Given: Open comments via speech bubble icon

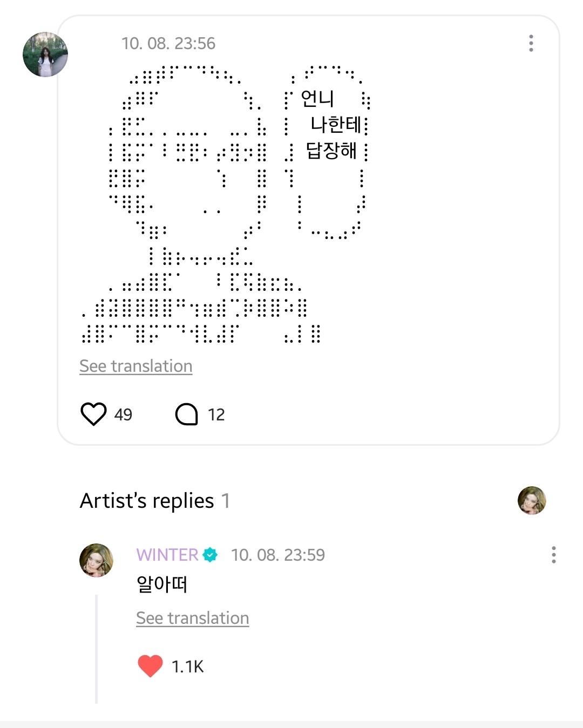Looking at the screenshot, I should pos(187,414).
